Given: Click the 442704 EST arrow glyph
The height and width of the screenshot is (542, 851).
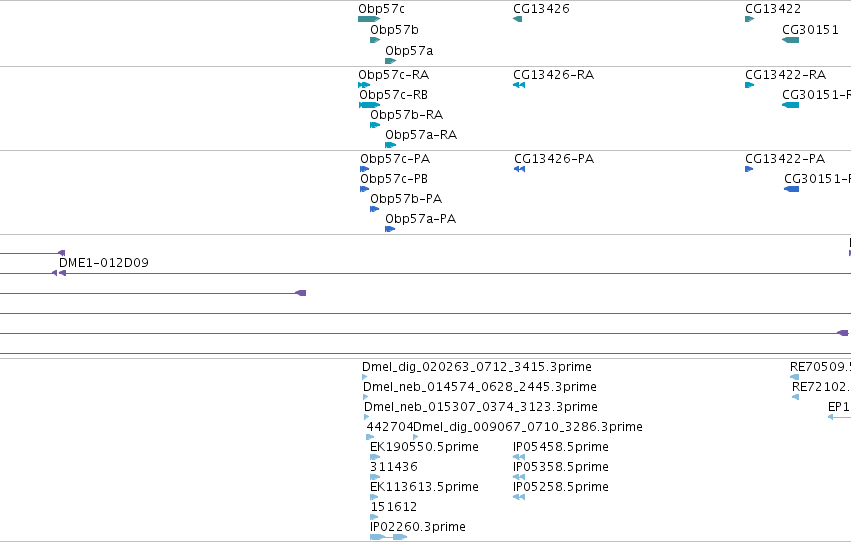Looking at the screenshot, I should click(x=371, y=437).
